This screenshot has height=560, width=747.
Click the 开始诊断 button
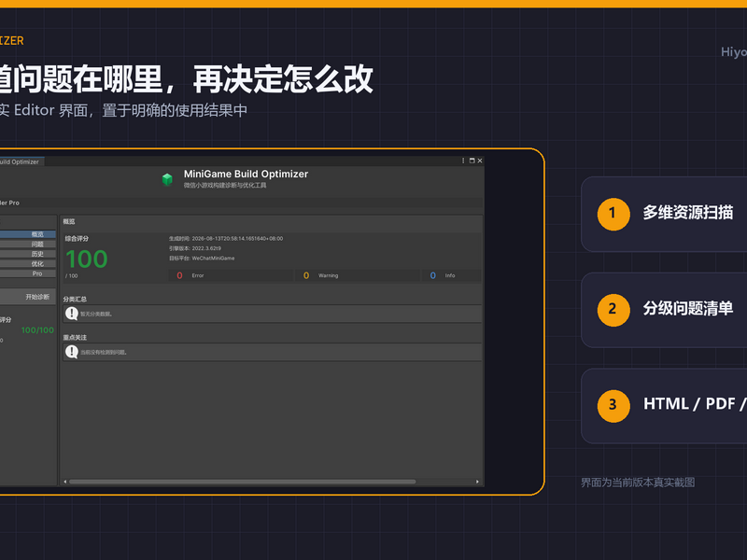(28, 297)
